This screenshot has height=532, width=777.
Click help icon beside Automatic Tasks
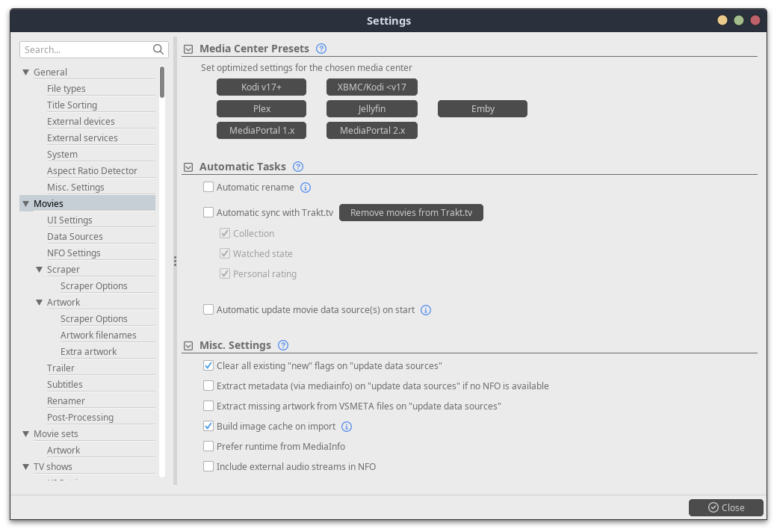[298, 167]
